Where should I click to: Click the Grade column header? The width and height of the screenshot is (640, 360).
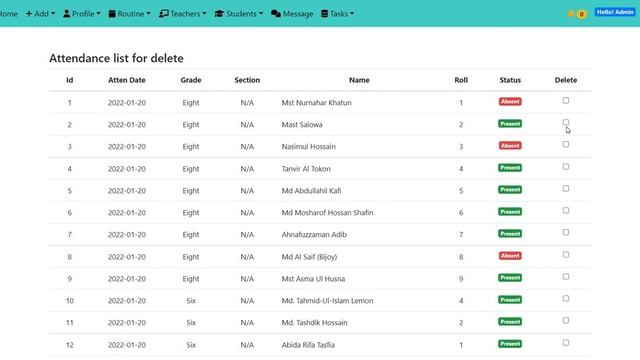tap(191, 80)
